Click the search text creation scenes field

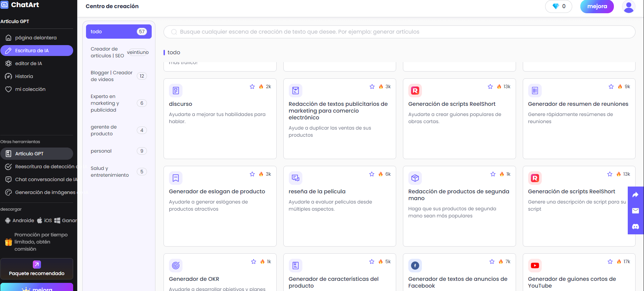tap(399, 32)
